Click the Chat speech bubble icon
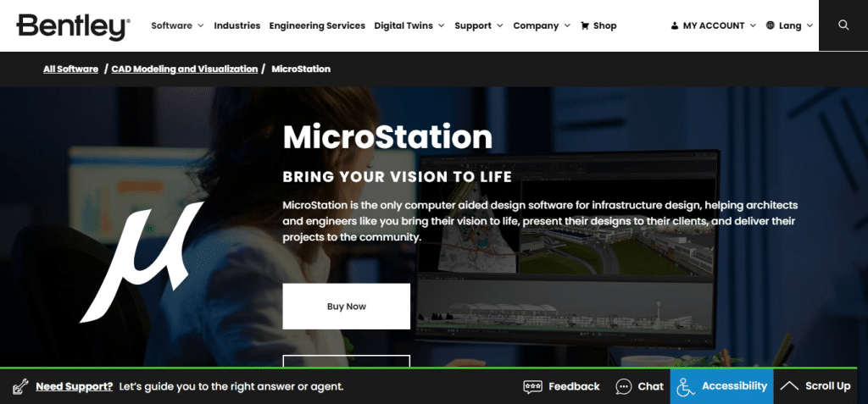 click(x=623, y=386)
